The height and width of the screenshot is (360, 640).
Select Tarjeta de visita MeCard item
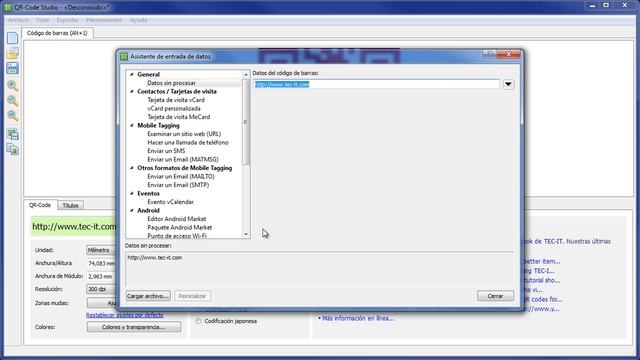[x=179, y=117]
